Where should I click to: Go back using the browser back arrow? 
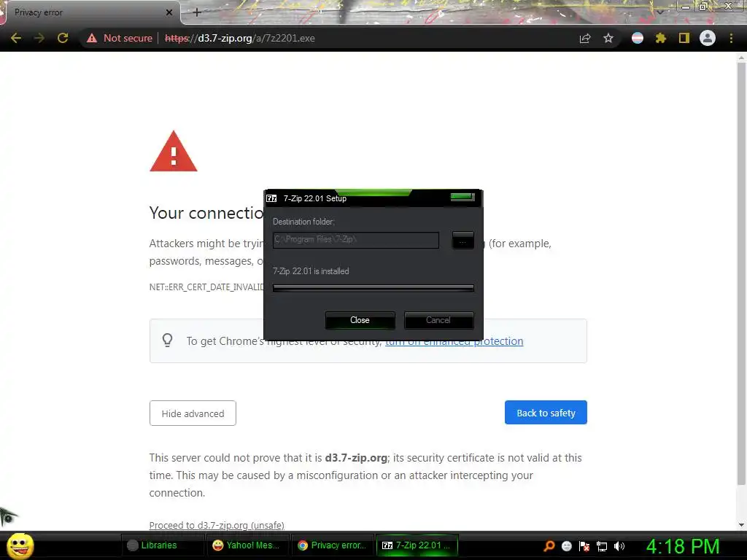16,38
